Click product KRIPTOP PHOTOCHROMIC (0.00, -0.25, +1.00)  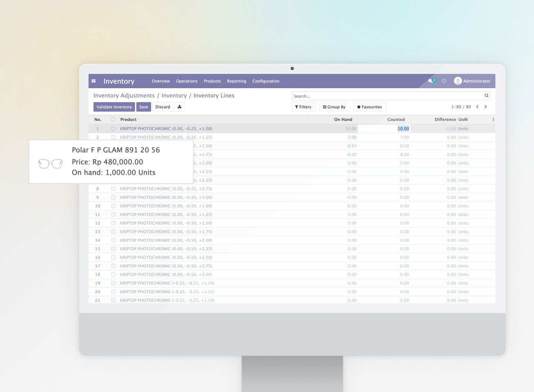pos(166,129)
